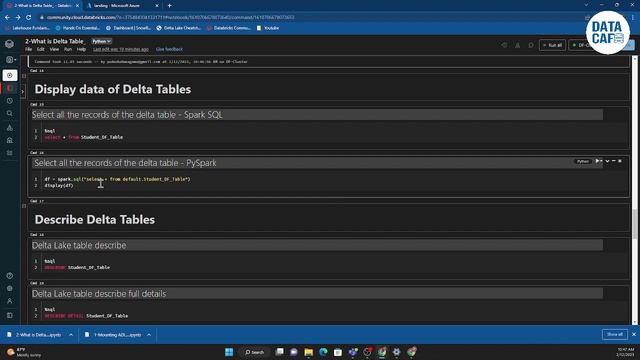The image size is (640, 360).
Task: Open the clock and date in the system tray
Action: point(625,352)
